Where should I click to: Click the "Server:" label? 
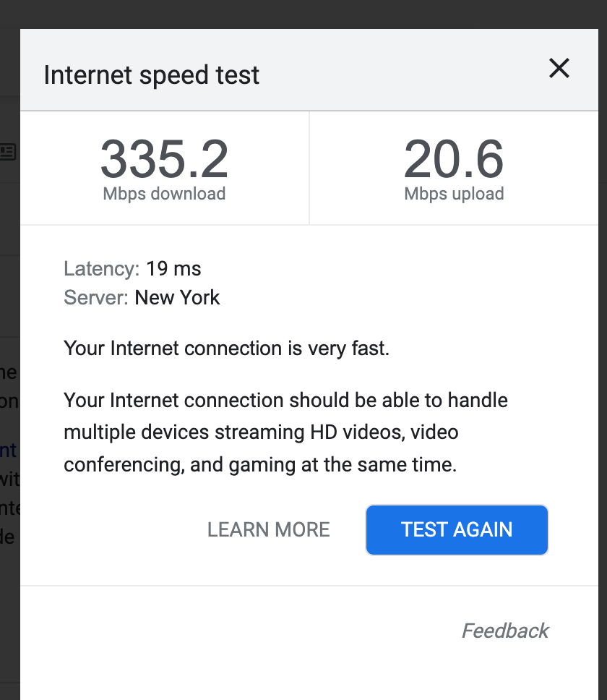click(x=96, y=297)
